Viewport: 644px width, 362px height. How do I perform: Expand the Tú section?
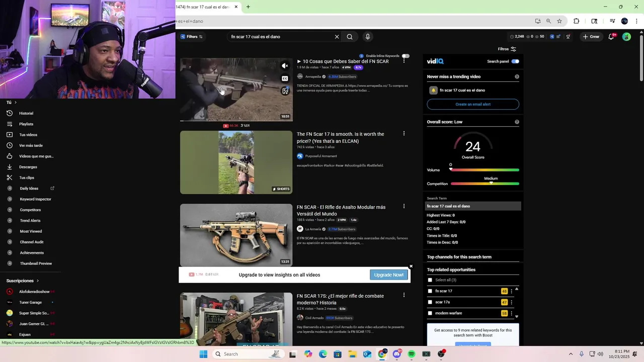(11, 103)
